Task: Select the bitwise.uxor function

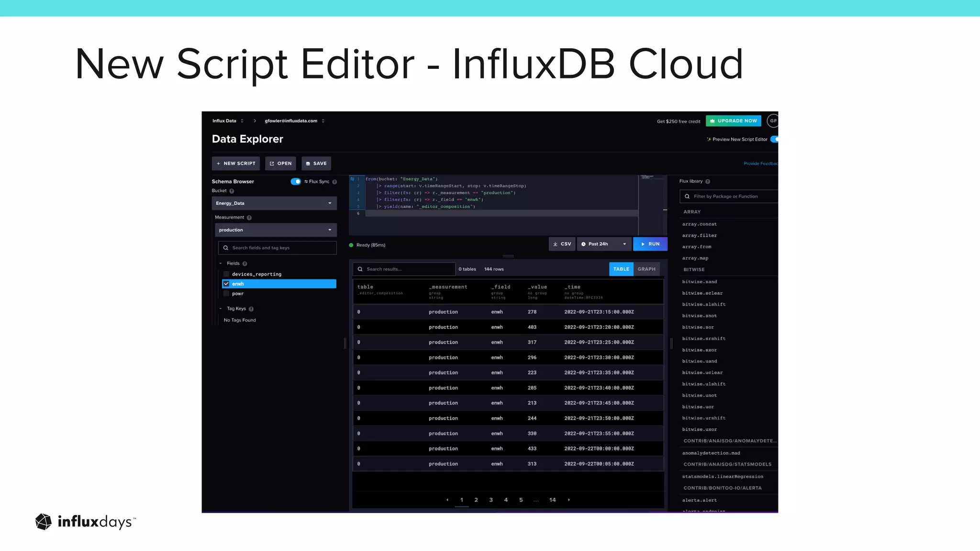Action: coord(700,430)
